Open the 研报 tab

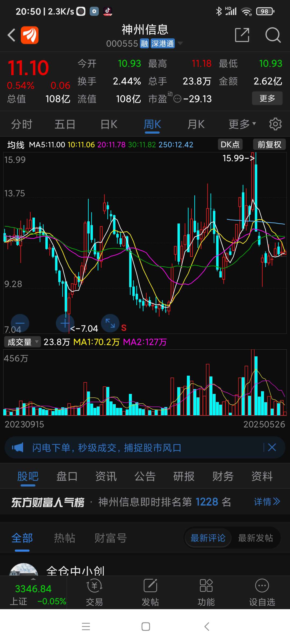184,477
